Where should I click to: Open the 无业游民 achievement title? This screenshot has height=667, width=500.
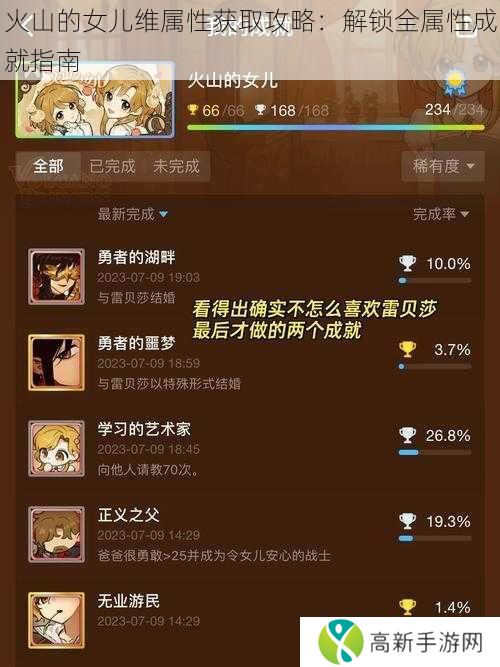[x=129, y=601]
